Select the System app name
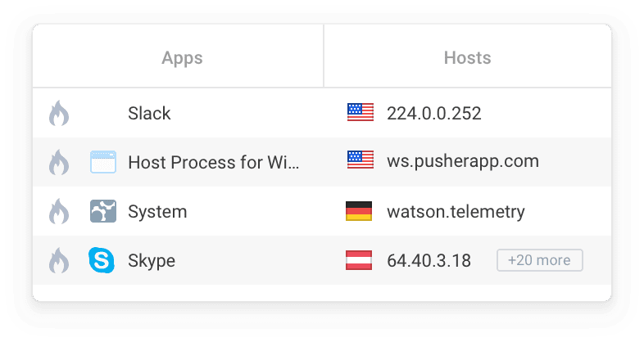This screenshot has width=644, height=342. pyautogui.click(x=157, y=212)
